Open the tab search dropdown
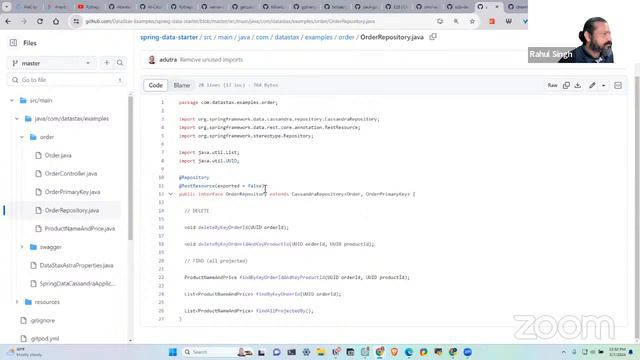Screen dimensions: 640x360 click(x=7, y=7)
